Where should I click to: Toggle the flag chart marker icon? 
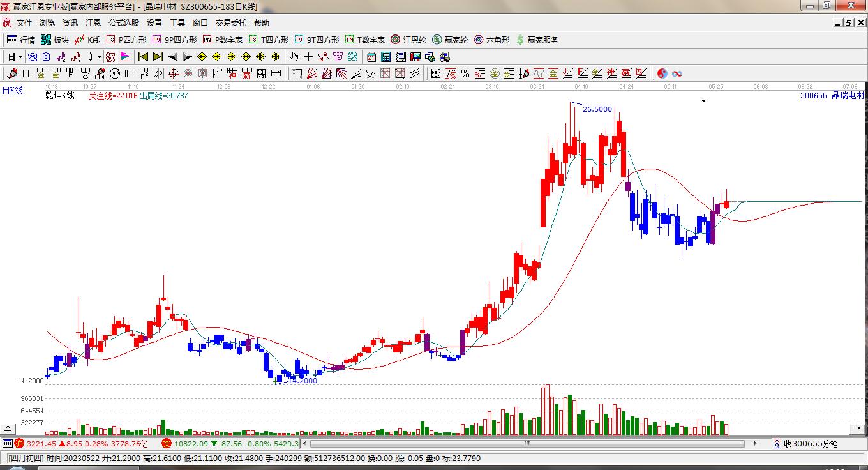(x=126, y=57)
